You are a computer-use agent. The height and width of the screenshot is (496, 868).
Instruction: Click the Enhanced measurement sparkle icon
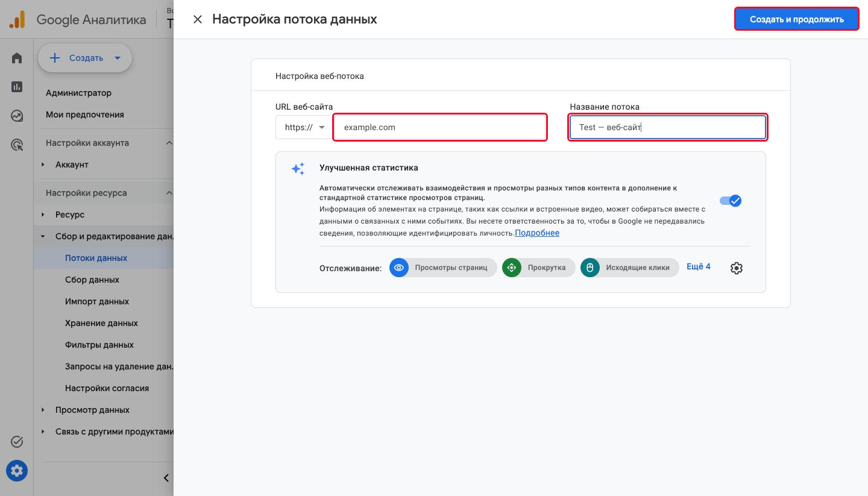(x=298, y=169)
